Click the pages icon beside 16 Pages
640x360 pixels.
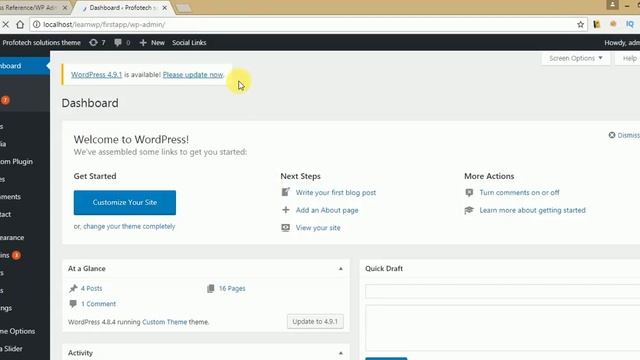click(x=211, y=289)
